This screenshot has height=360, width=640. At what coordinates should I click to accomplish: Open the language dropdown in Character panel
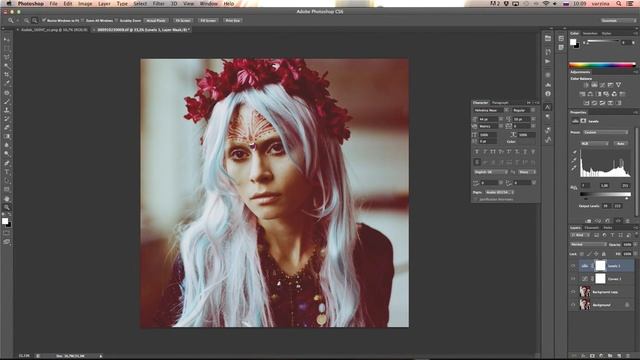[x=491, y=172]
